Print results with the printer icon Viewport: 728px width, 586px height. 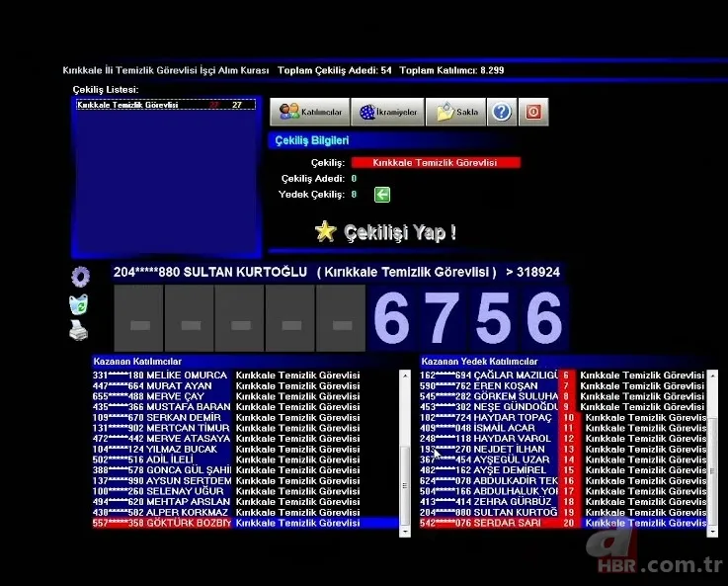point(79,332)
